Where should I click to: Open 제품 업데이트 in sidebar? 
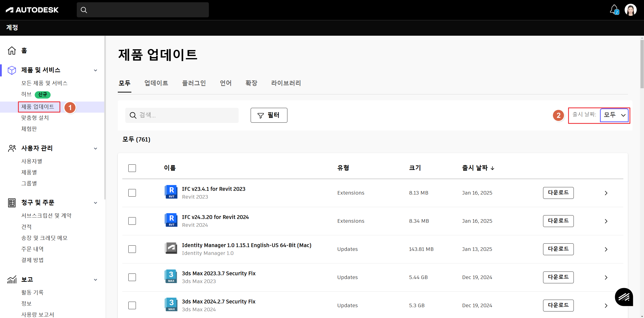tap(38, 107)
